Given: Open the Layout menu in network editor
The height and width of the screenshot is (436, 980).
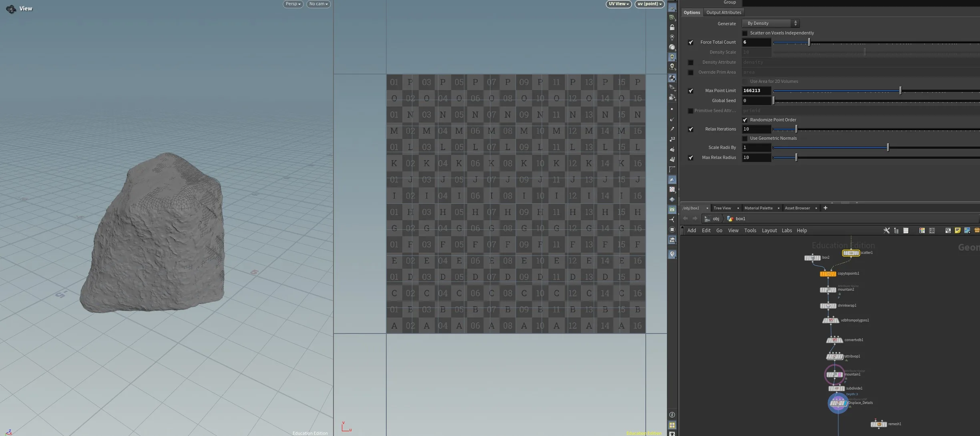Looking at the screenshot, I should 769,231.
